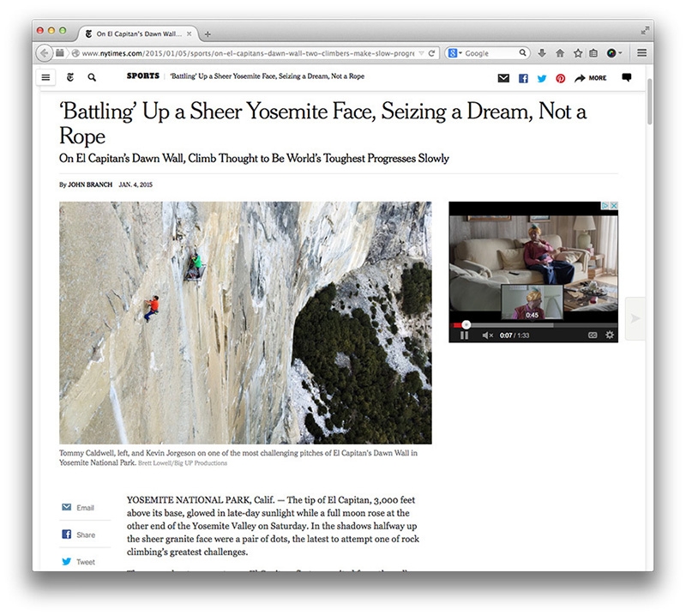Go back with the browser back arrow
The image size is (686, 616).
45,53
